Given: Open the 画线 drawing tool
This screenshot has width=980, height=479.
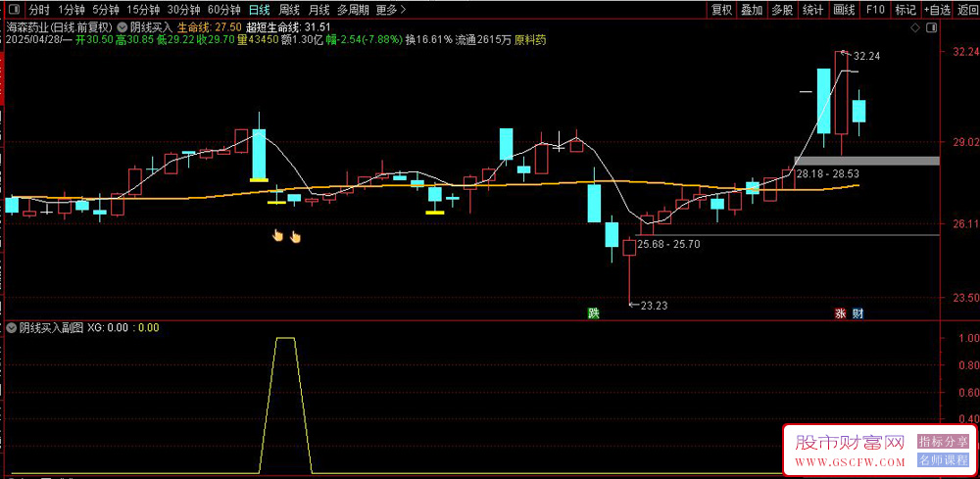Looking at the screenshot, I should pyautogui.click(x=845, y=10).
